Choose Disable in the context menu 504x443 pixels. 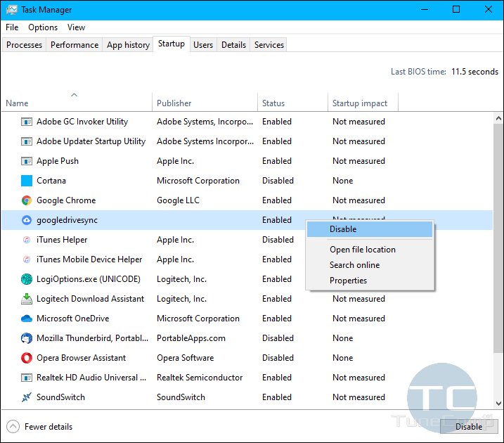point(370,229)
